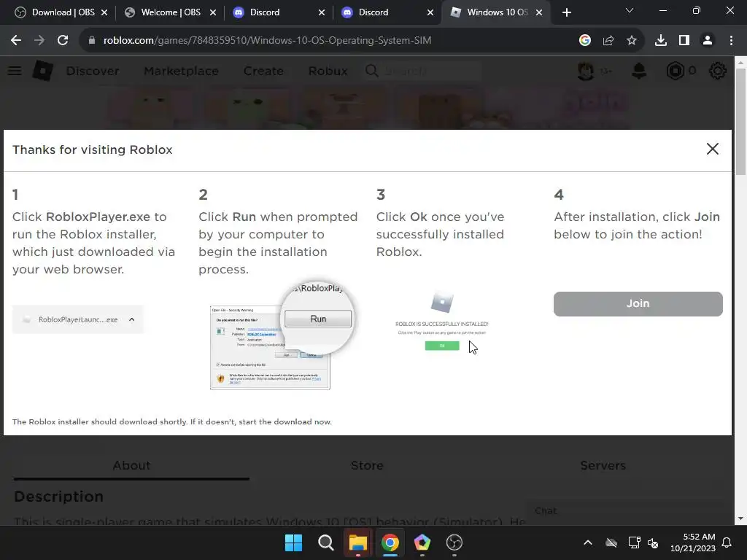
Task: Close the Windows 10 OS tab
Action: coord(539,12)
